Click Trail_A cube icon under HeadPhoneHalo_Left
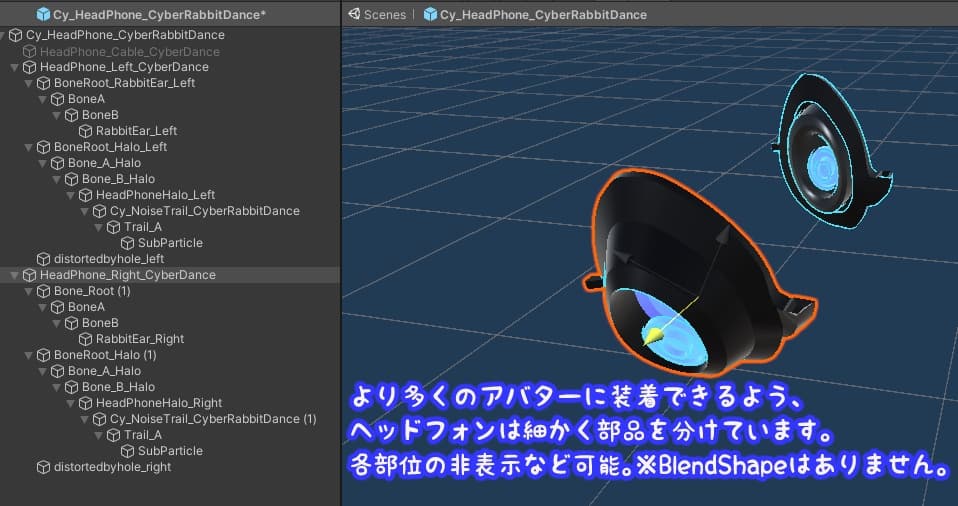 (x=114, y=227)
